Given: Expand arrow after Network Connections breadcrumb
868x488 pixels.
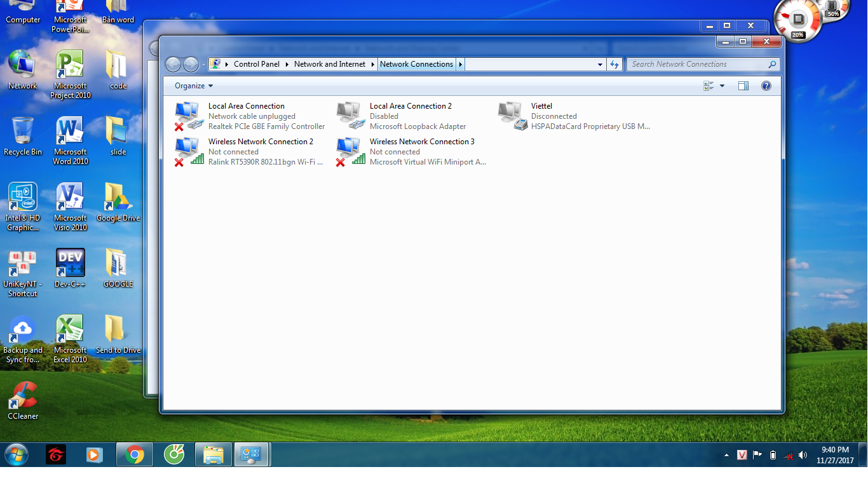Looking at the screenshot, I should (461, 64).
